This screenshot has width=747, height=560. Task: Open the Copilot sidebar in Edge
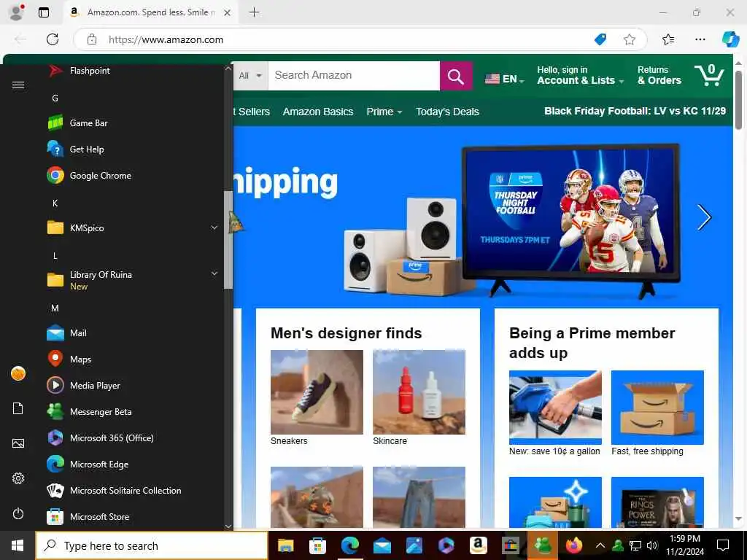(730, 39)
